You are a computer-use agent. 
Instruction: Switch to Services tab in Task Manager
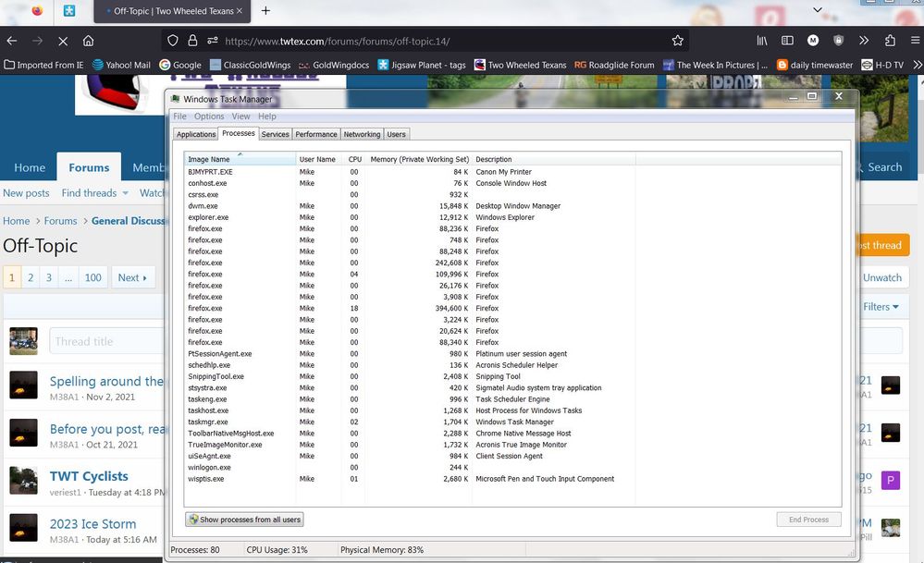[276, 134]
